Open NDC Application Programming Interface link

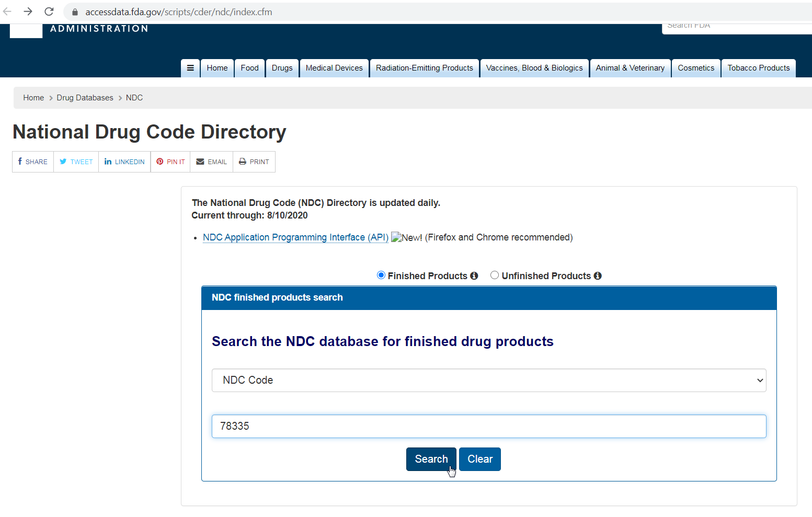[x=295, y=237]
